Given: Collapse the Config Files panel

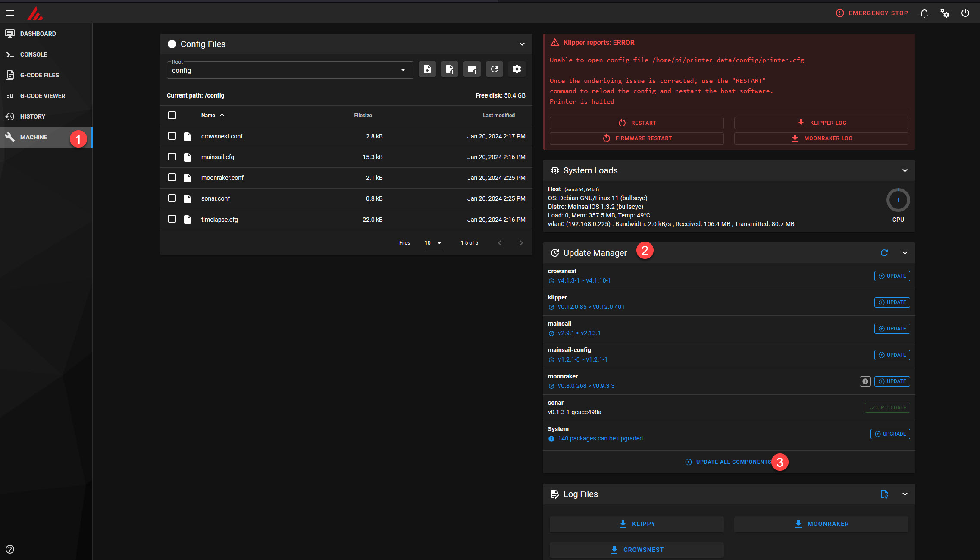Looking at the screenshot, I should pyautogui.click(x=522, y=44).
